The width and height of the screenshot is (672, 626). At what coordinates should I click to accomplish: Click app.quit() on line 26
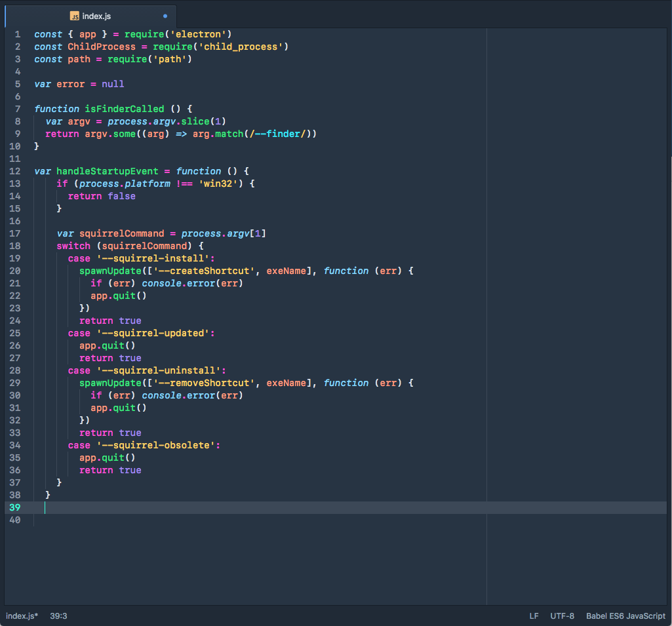point(107,345)
